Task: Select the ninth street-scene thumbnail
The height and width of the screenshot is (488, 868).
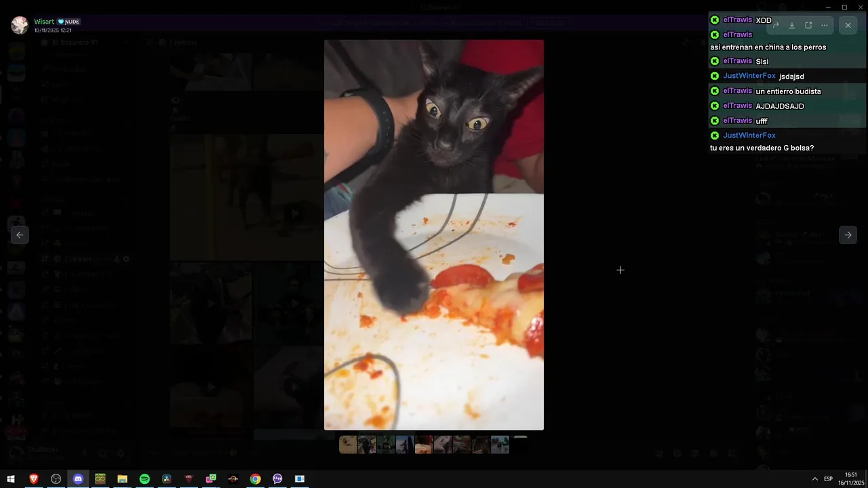Action: tap(500, 445)
